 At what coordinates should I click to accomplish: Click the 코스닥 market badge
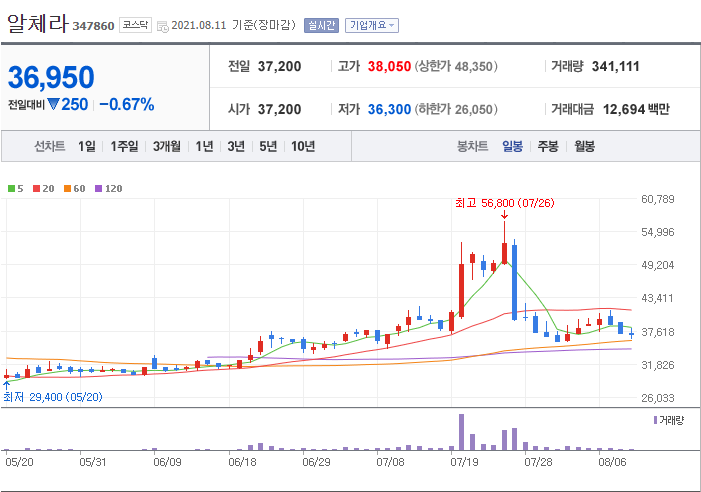click(x=135, y=25)
